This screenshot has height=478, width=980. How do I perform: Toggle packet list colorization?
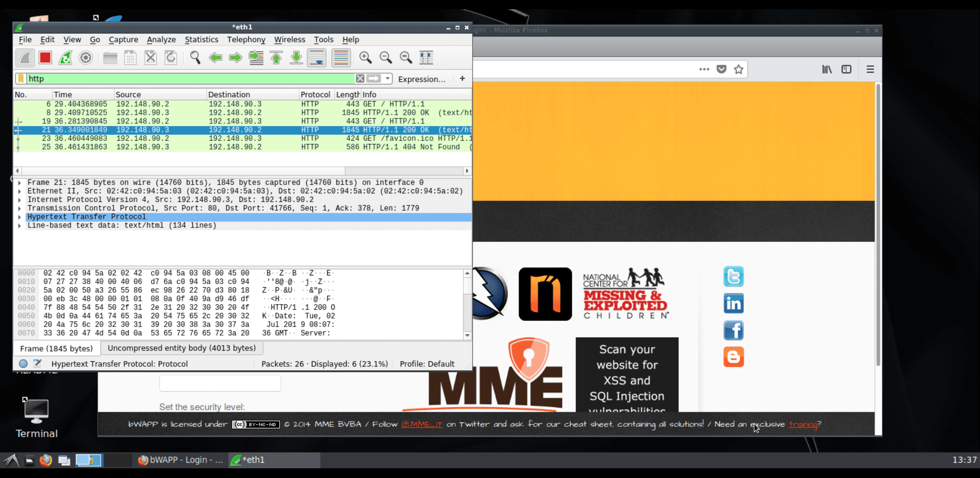click(x=341, y=58)
